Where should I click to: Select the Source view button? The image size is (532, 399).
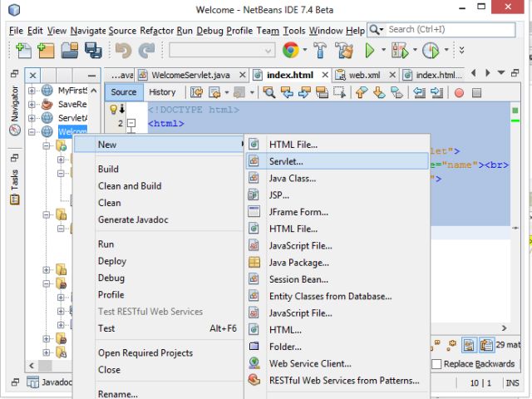pos(124,92)
